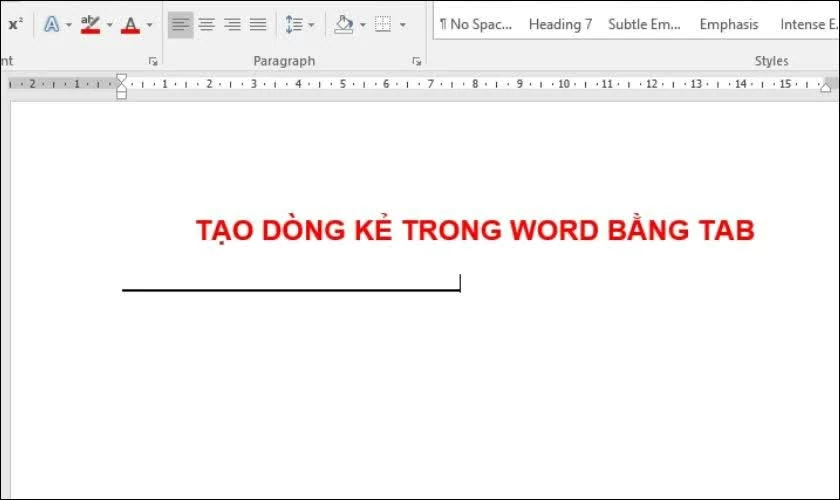Screen dimensions: 840x500
Task: Expand shading color dropdown arrow
Action: point(363,25)
